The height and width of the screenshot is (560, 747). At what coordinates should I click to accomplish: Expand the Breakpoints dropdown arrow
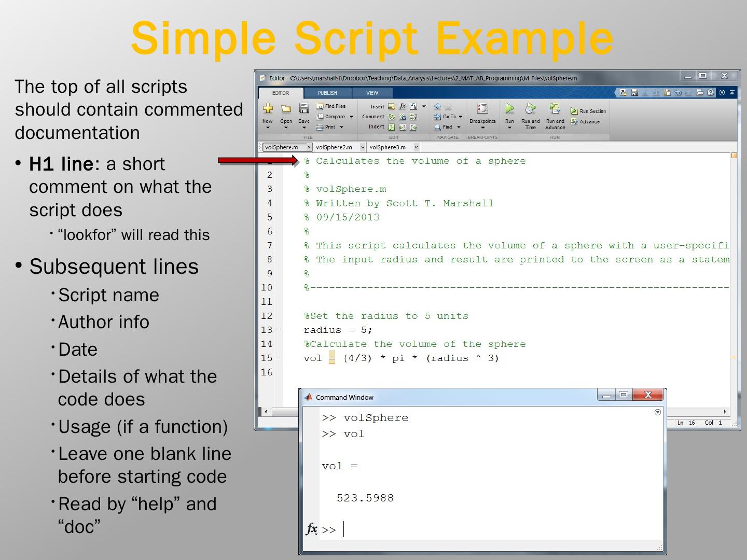coord(482,128)
